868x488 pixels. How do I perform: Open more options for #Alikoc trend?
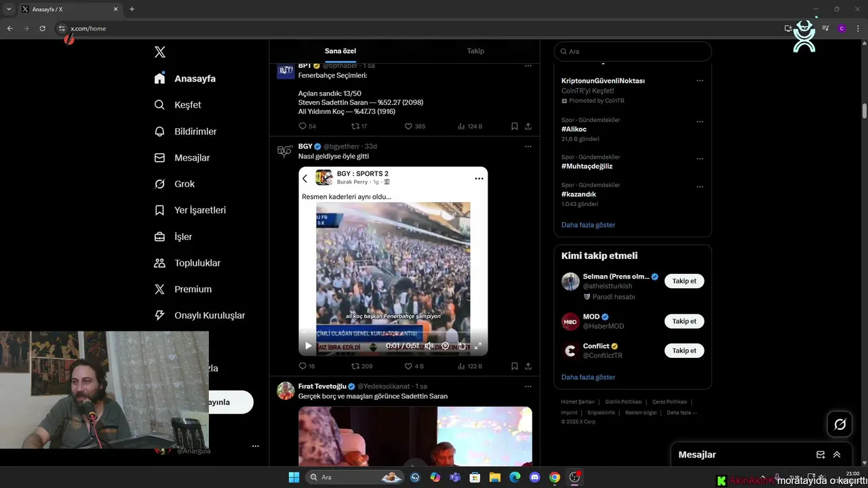[700, 122]
